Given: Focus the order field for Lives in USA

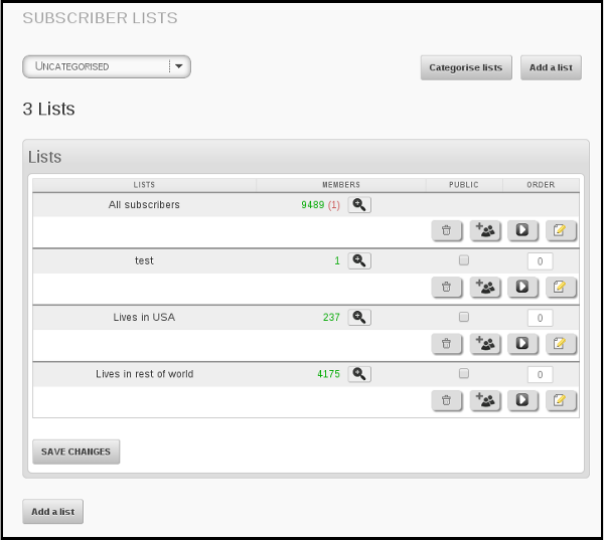Looking at the screenshot, I should click(540, 318).
